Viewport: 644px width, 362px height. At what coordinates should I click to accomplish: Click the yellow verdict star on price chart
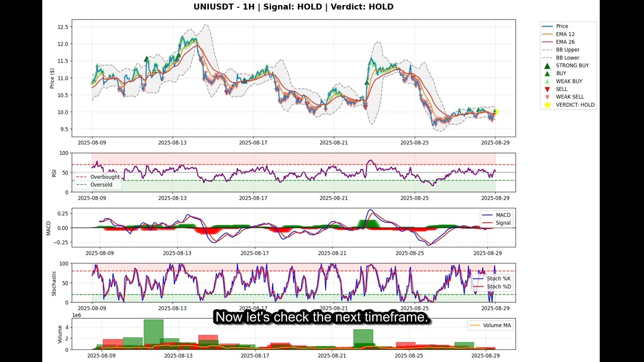click(x=496, y=112)
